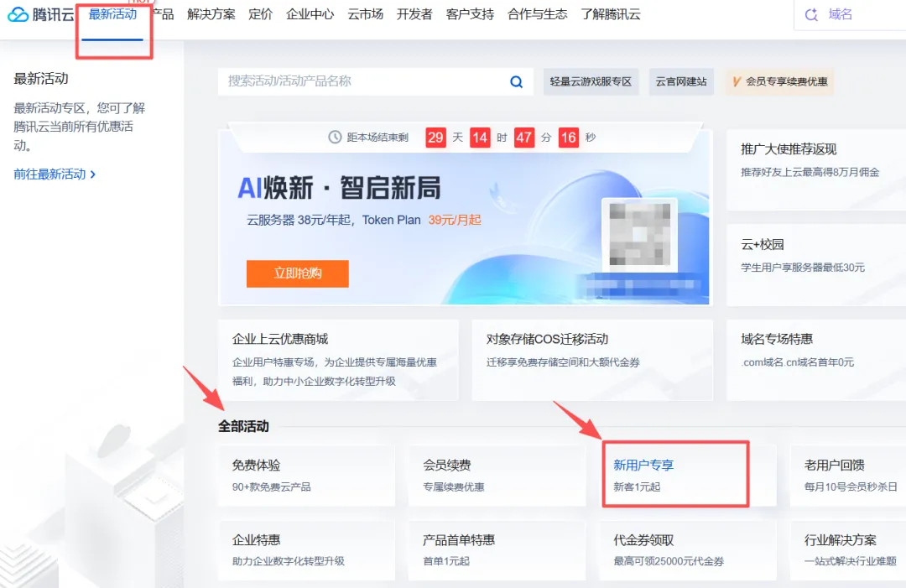Click the Tencent Cloud logo

[40, 14]
